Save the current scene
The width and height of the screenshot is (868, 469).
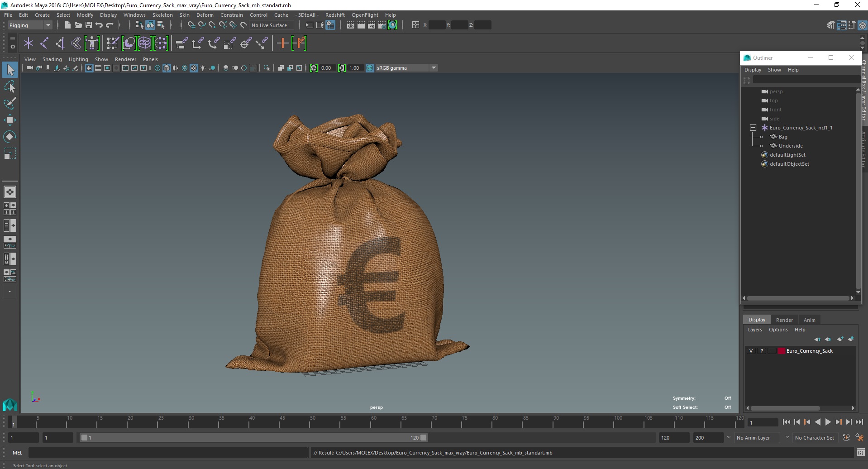tap(89, 25)
